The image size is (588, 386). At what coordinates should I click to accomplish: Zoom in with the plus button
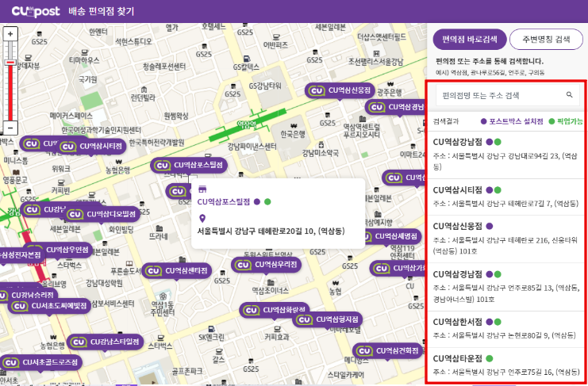click(10, 34)
